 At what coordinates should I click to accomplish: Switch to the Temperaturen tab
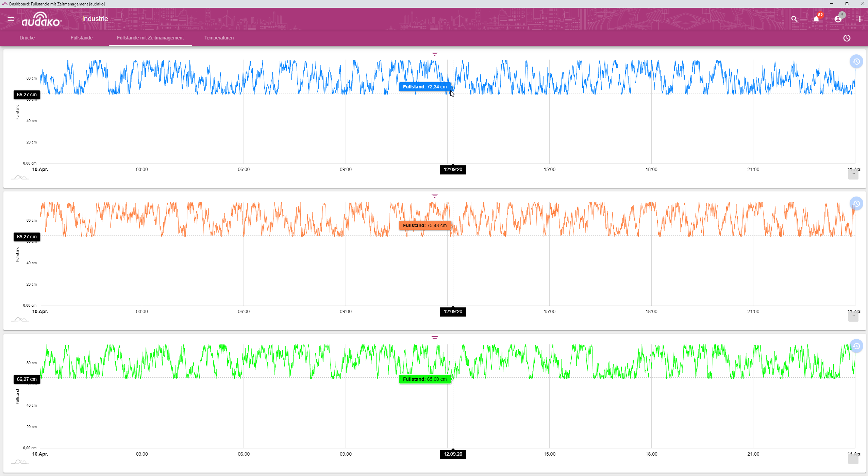pos(219,38)
